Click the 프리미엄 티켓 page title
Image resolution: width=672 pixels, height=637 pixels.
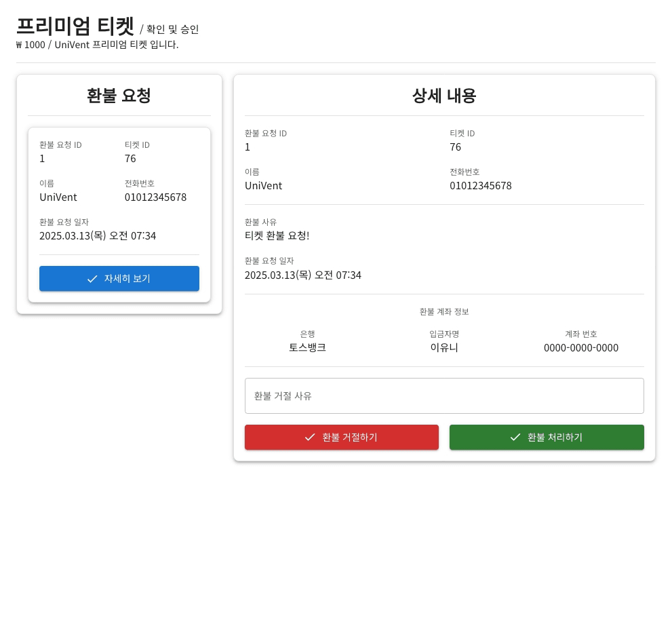(x=75, y=26)
